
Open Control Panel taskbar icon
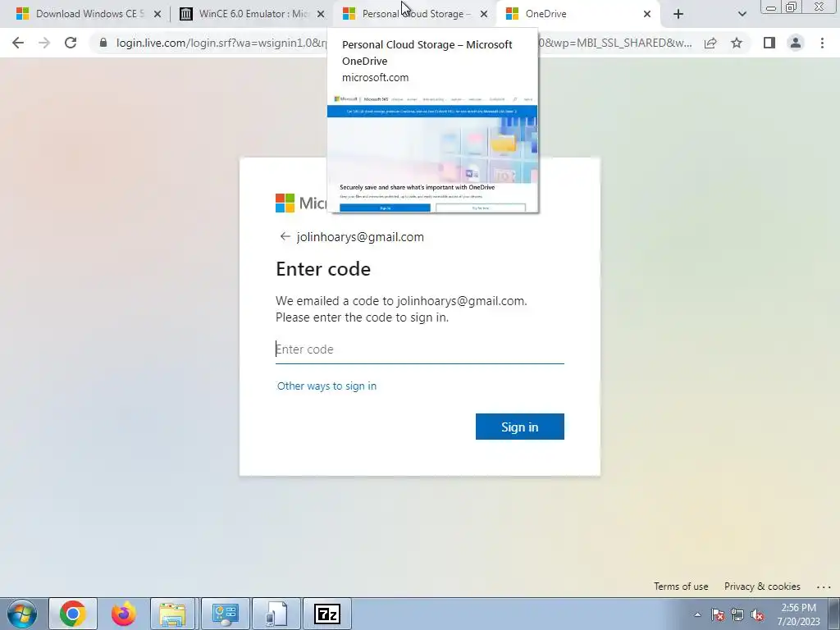click(x=225, y=614)
